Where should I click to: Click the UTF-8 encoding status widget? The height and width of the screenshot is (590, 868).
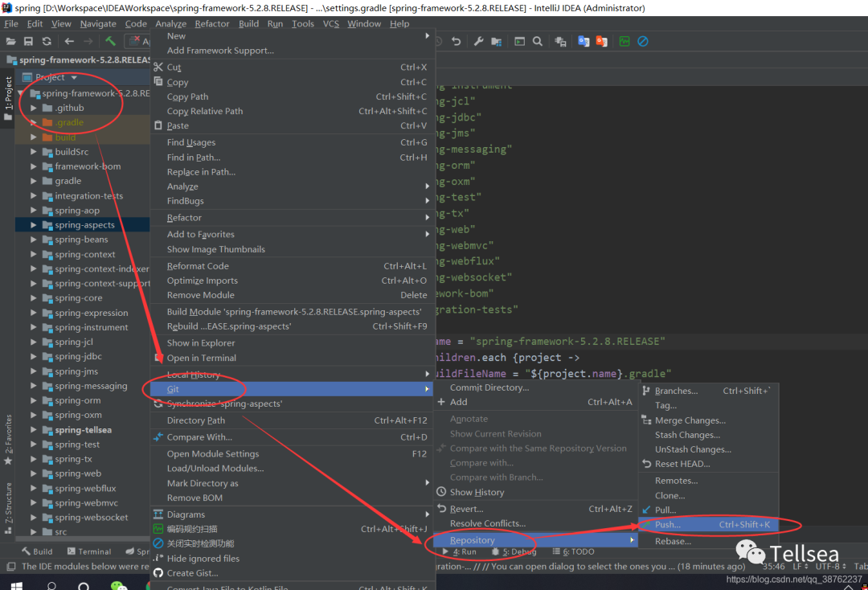click(x=830, y=566)
